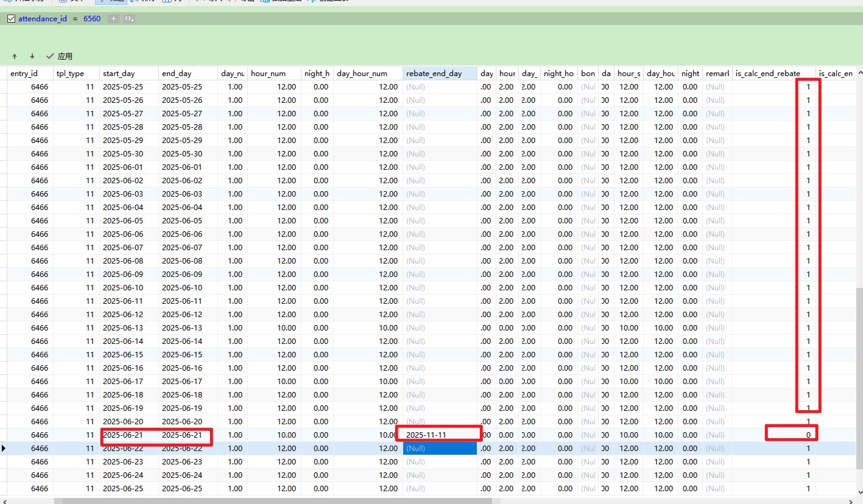Click the bon column header

(588, 73)
